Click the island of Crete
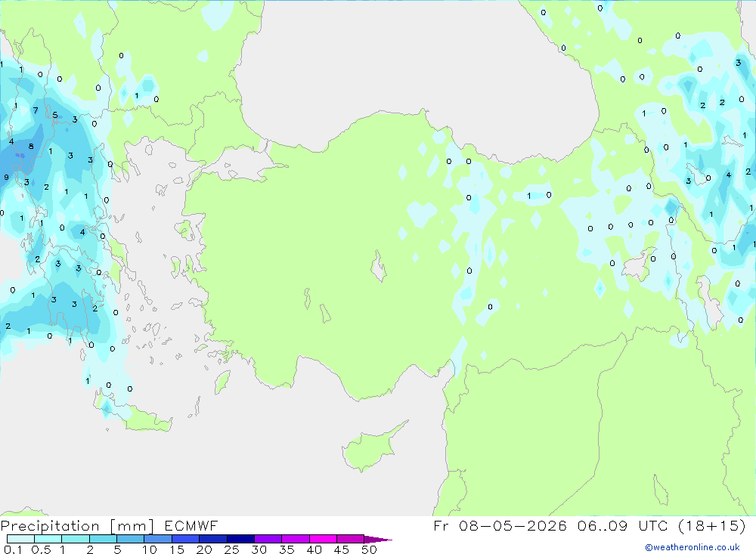Screen dimensions: 756x554 (135, 413)
